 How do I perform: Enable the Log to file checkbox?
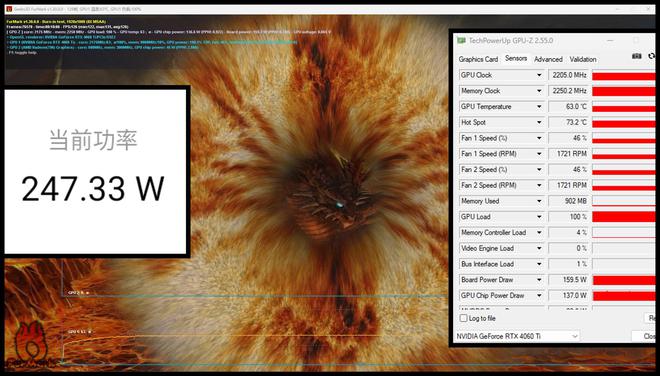tap(463, 318)
